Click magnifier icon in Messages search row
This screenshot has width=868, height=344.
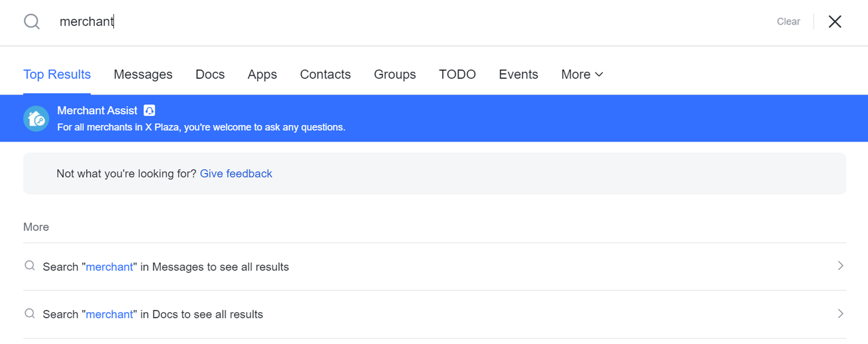tap(30, 266)
